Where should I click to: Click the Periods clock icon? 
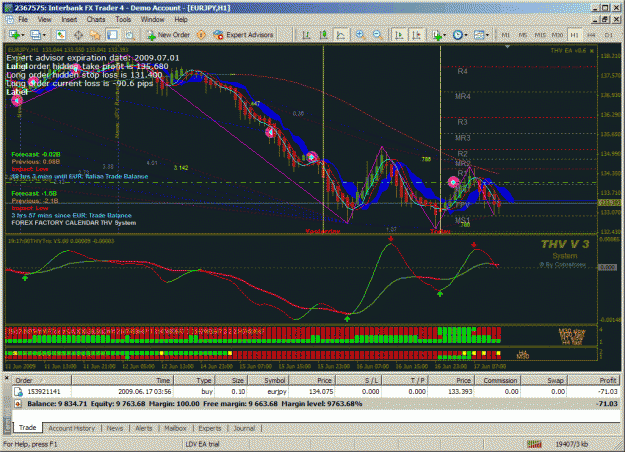(458, 35)
